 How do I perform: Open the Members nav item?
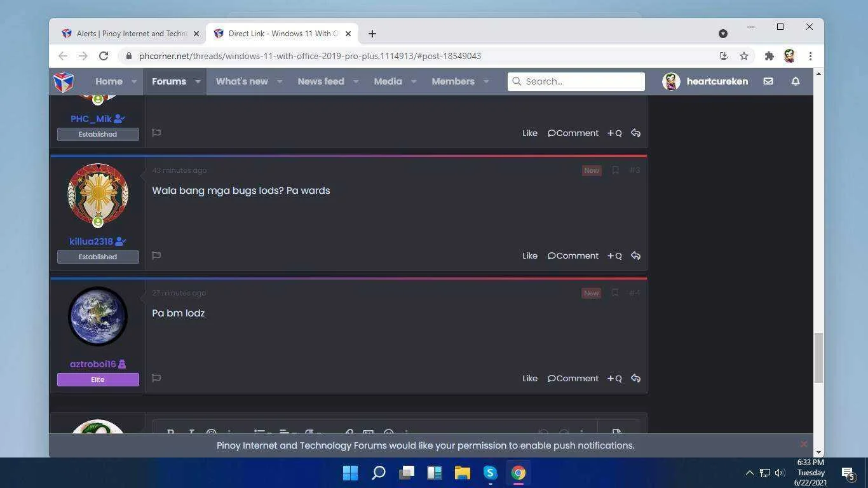(x=453, y=81)
